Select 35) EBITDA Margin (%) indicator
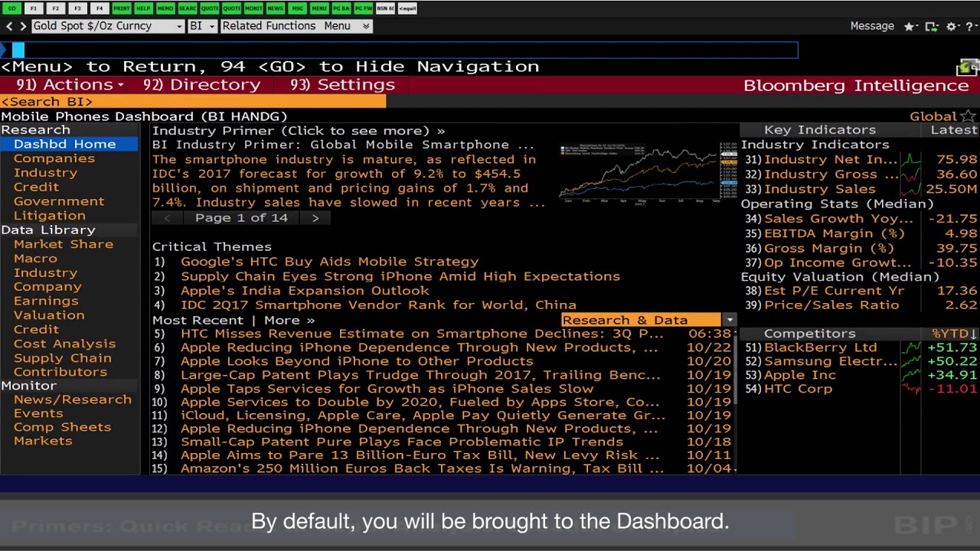The height and width of the screenshot is (551, 980). click(x=861, y=233)
